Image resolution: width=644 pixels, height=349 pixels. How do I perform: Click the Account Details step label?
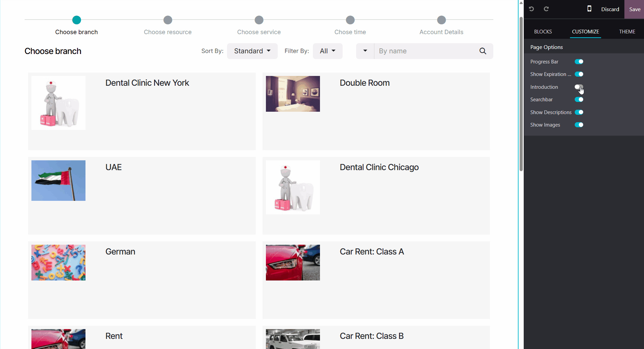(442, 32)
